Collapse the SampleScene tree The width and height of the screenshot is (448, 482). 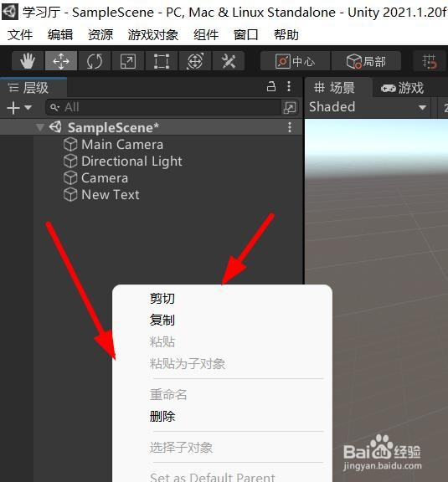tap(39, 127)
